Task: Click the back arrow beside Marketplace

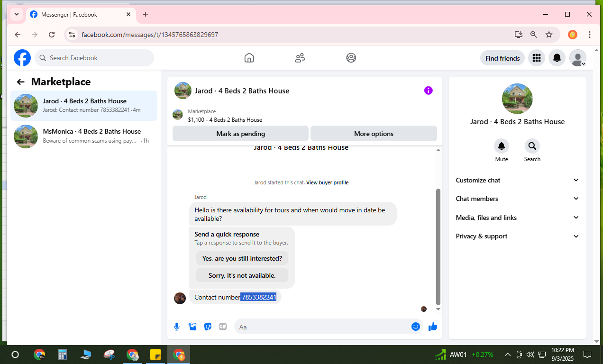Action: point(20,82)
